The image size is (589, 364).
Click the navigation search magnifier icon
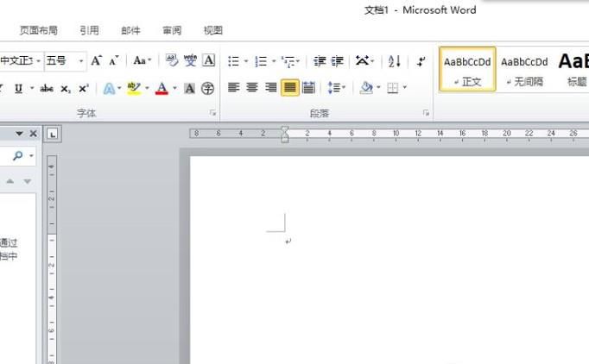[x=17, y=155]
